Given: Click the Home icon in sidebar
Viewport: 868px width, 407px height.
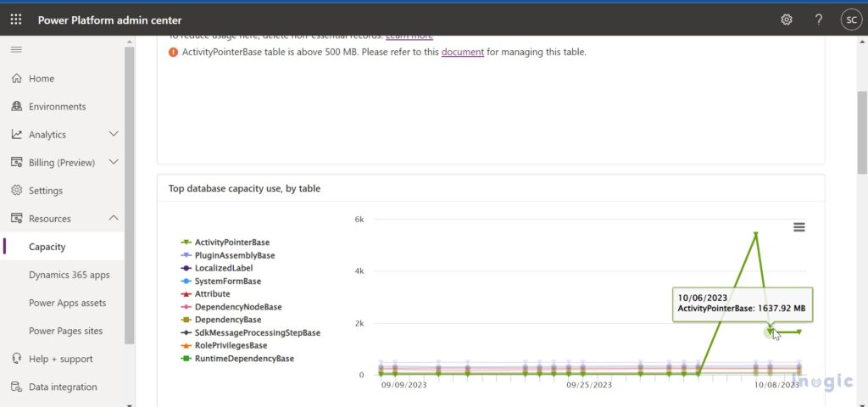Looking at the screenshot, I should [x=16, y=79].
